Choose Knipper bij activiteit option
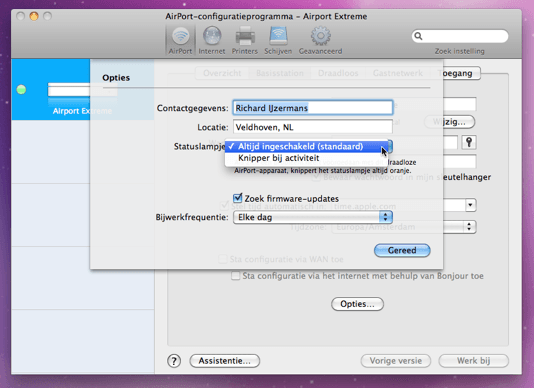Viewport: 534px width, 388px height. click(306, 158)
